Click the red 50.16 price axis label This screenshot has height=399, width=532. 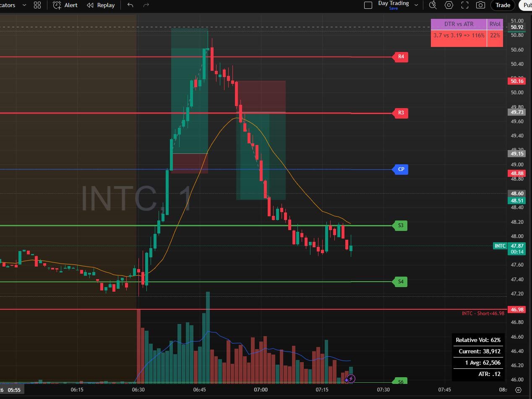pyautogui.click(x=516, y=81)
